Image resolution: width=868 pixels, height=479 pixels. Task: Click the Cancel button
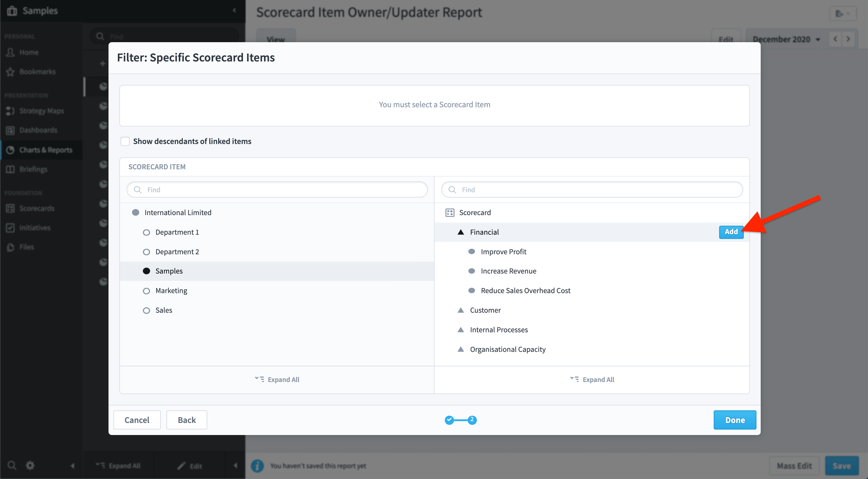137,420
